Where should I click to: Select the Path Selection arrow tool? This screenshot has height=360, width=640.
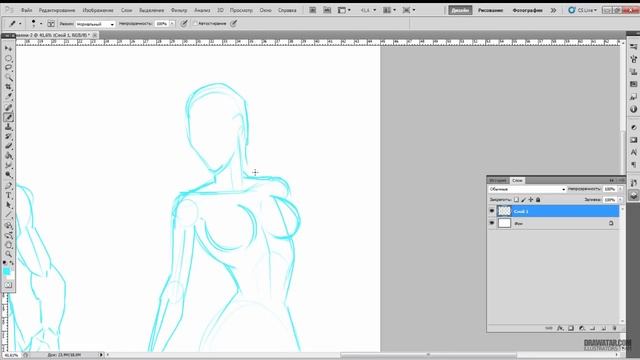(8, 205)
